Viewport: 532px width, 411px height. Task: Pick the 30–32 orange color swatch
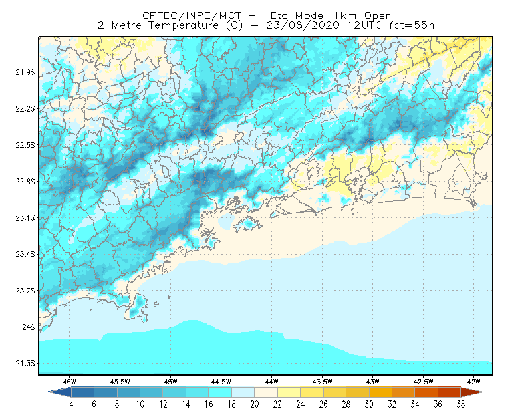(x=380, y=392)
